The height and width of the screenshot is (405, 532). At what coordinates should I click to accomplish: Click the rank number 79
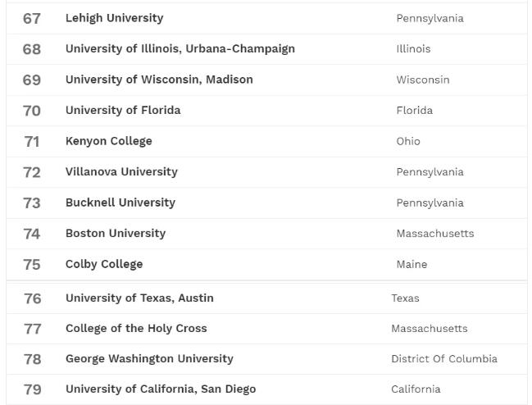32,389
